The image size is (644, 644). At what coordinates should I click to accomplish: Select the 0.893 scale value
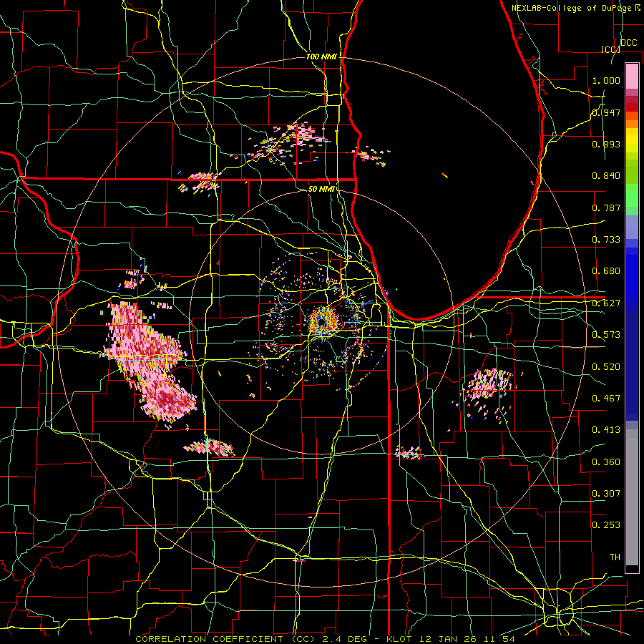606,144
